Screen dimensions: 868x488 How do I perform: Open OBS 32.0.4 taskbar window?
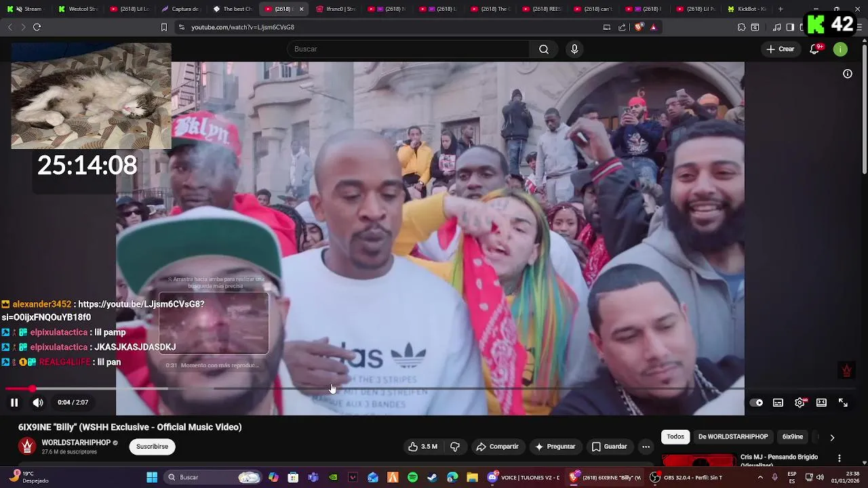[686, 477]
